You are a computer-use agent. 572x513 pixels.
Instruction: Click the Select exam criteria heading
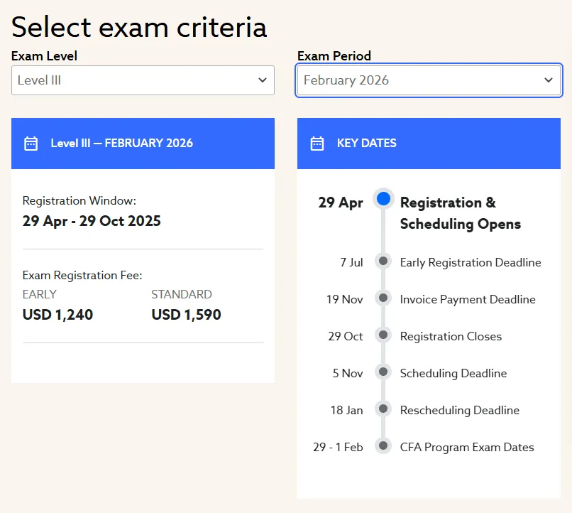click(139, 27)
